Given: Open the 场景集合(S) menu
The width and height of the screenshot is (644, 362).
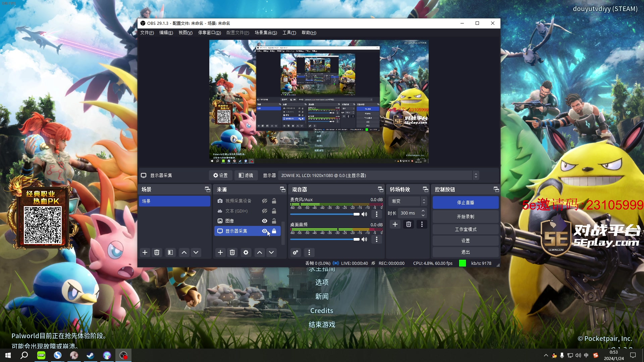Looking at the screenshot, I should pos(266,33).
